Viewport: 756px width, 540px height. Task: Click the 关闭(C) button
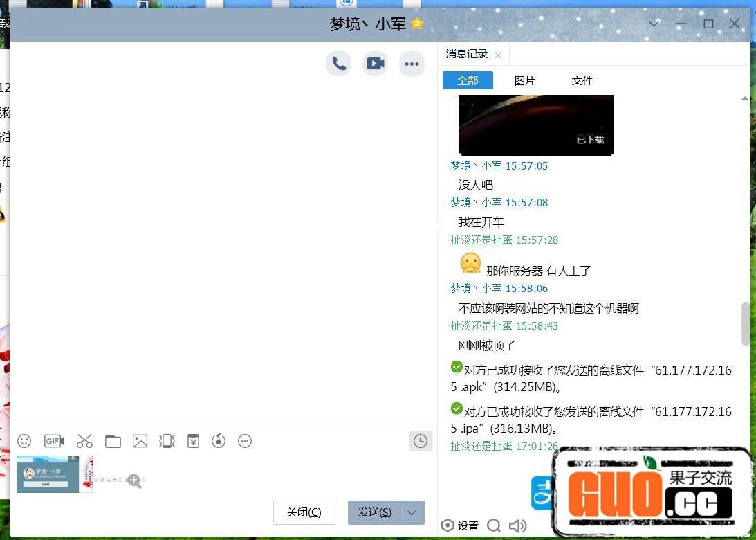click(304, 512)
